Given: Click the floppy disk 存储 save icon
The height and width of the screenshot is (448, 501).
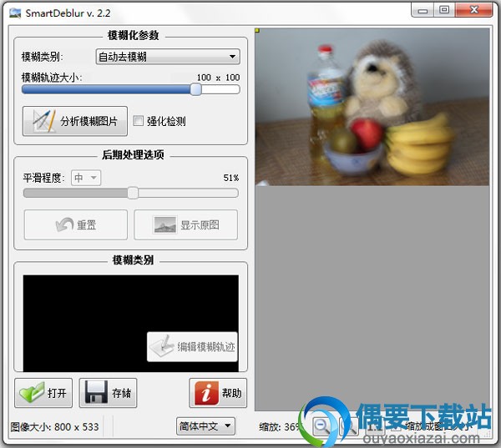Looking at the screenshot, I should coord(96,392).
